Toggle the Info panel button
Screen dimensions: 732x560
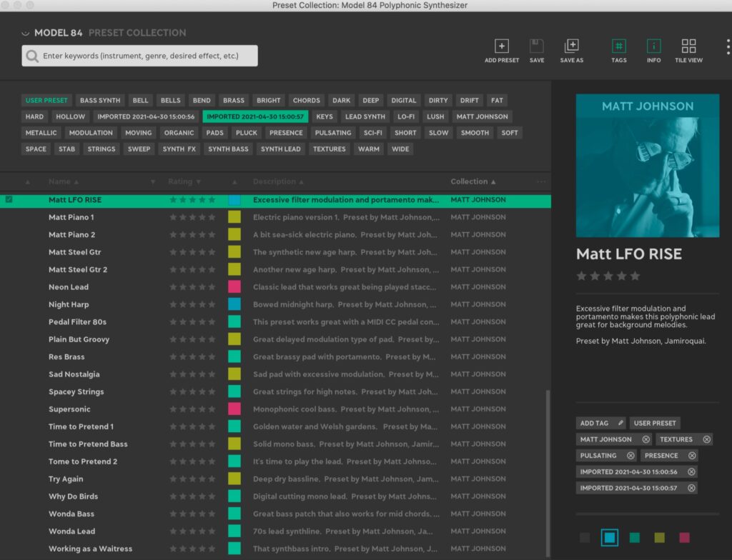click(653, 46)
